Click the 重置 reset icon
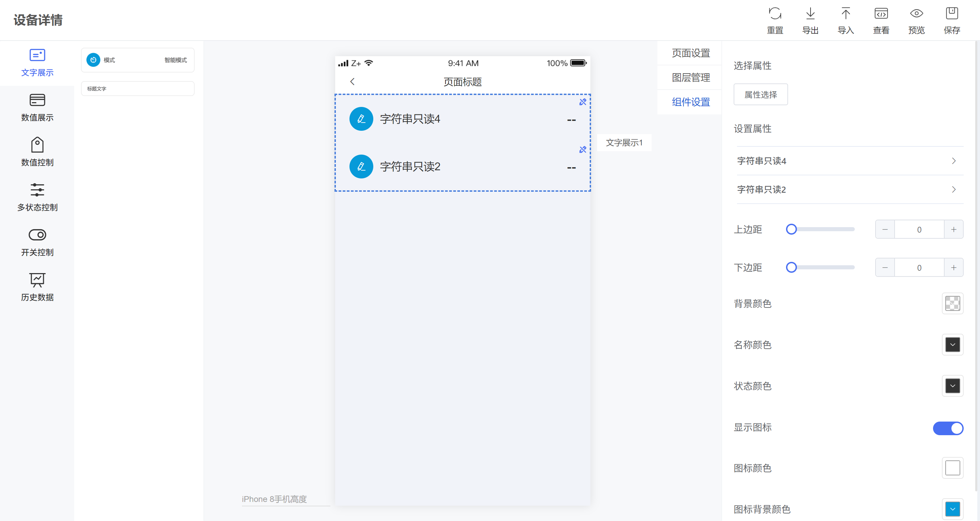This screenshot has height=521, width=980. point(774,14)
